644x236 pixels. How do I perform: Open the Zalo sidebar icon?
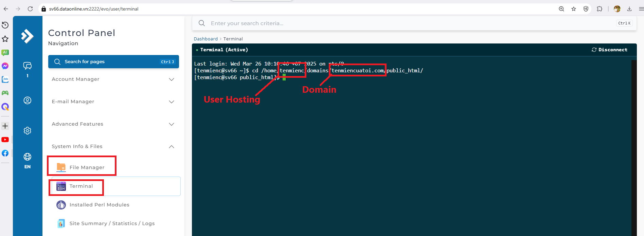(5, 79)
